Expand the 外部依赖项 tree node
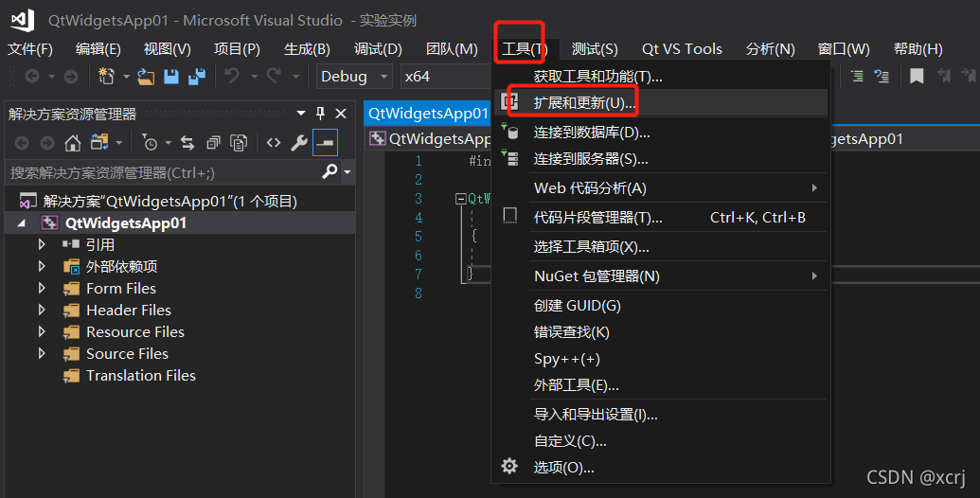Screen dimensions: 980x498 [x=42, y=266]
